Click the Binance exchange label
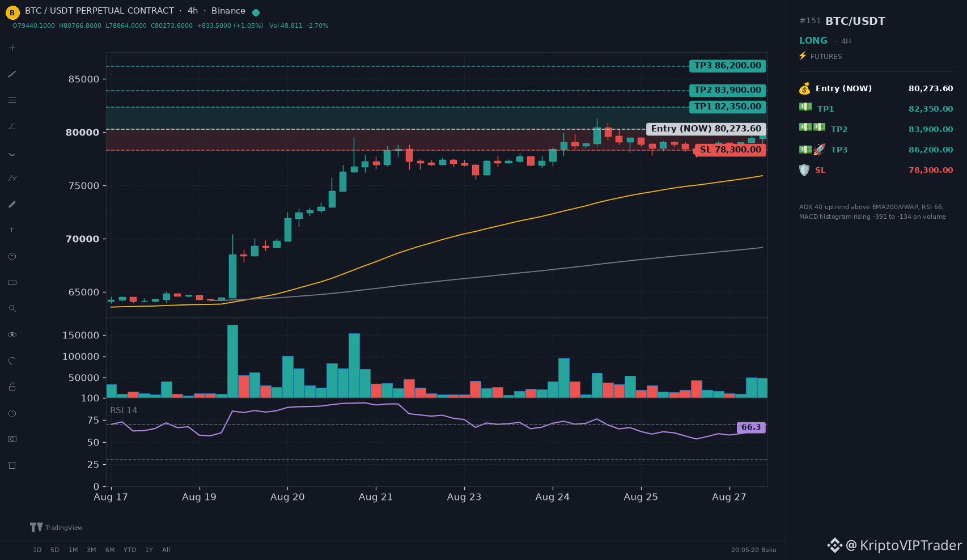Viewport: 967px width, 560px height. click(x=228, y=11)
